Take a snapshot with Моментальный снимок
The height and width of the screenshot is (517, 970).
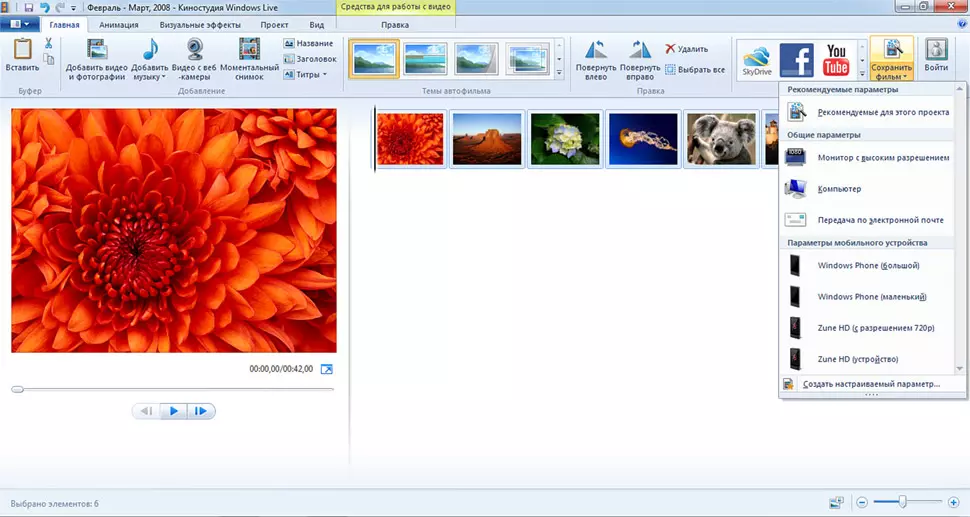(249, 50)
